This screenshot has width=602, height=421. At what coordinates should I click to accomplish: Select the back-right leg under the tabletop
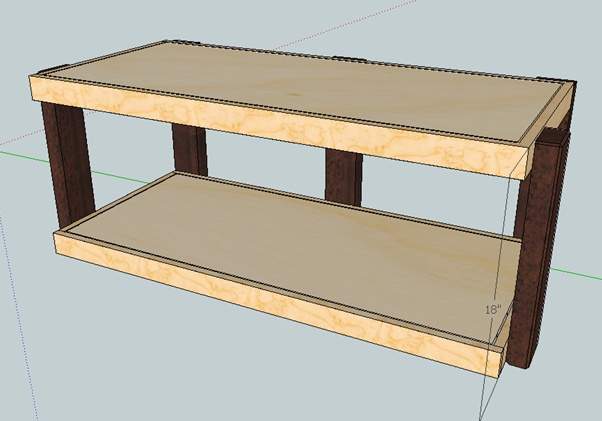pyautogui.click(x=339, y=174)
